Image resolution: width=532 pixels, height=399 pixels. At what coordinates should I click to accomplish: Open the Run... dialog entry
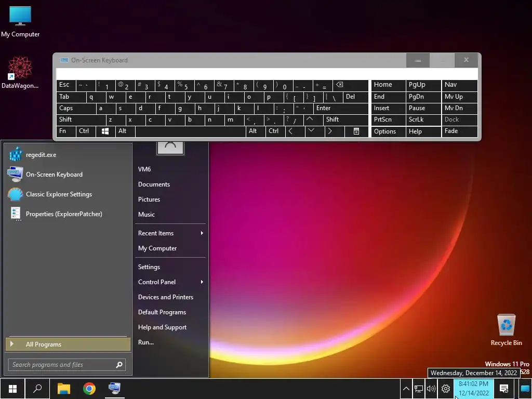pos(170,342)
